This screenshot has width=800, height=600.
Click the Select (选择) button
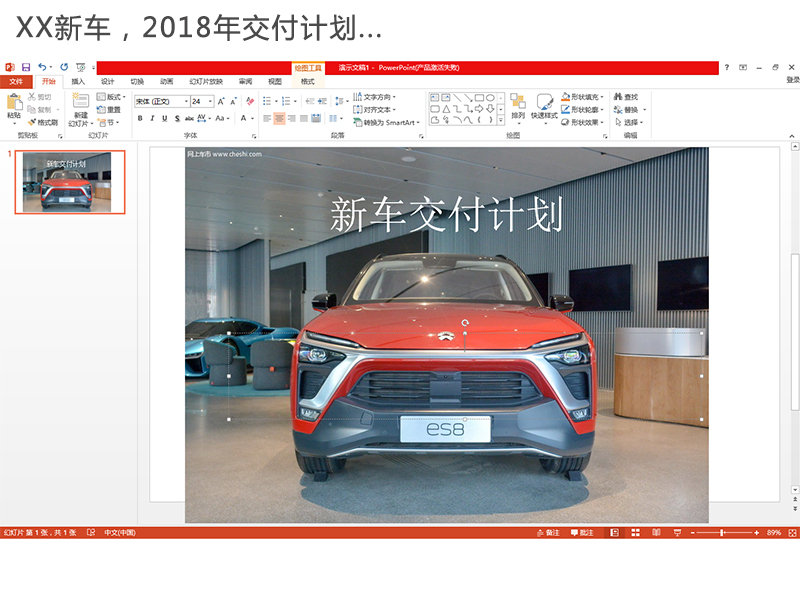coord(629,122)
